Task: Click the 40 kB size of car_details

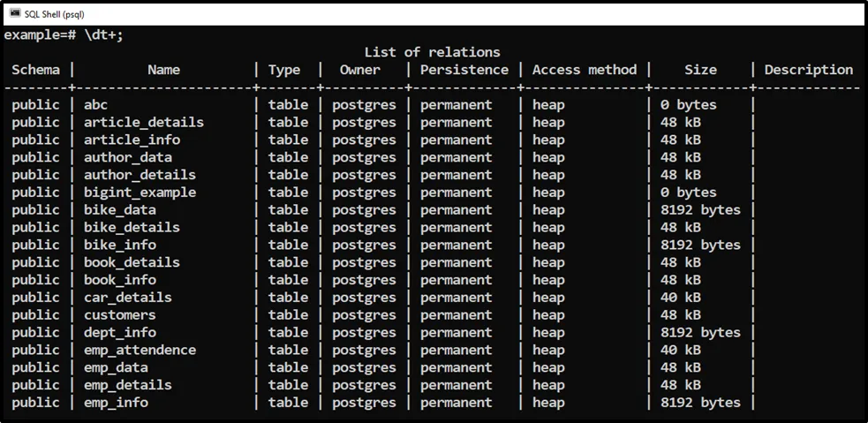Action: [x=680, y=298]
